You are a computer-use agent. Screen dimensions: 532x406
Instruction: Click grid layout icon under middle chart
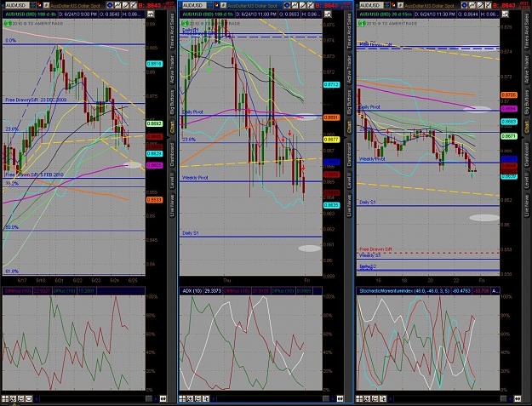(182, 398)
